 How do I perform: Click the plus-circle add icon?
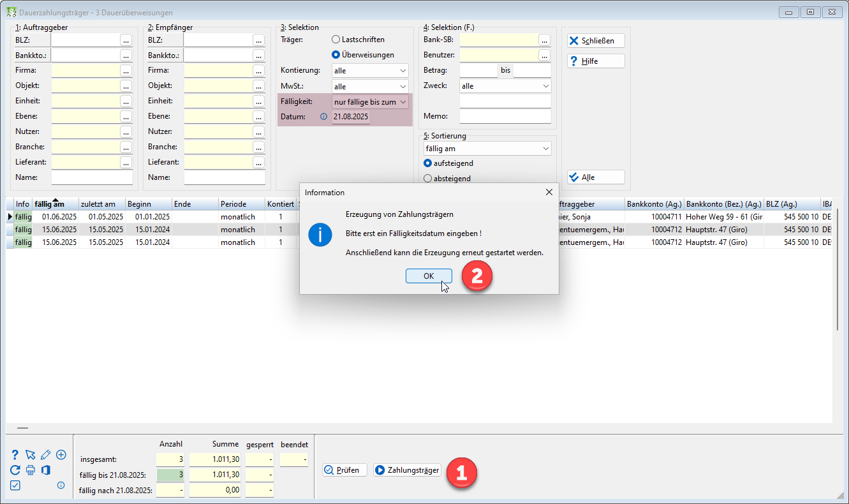(x=61, y=455)
